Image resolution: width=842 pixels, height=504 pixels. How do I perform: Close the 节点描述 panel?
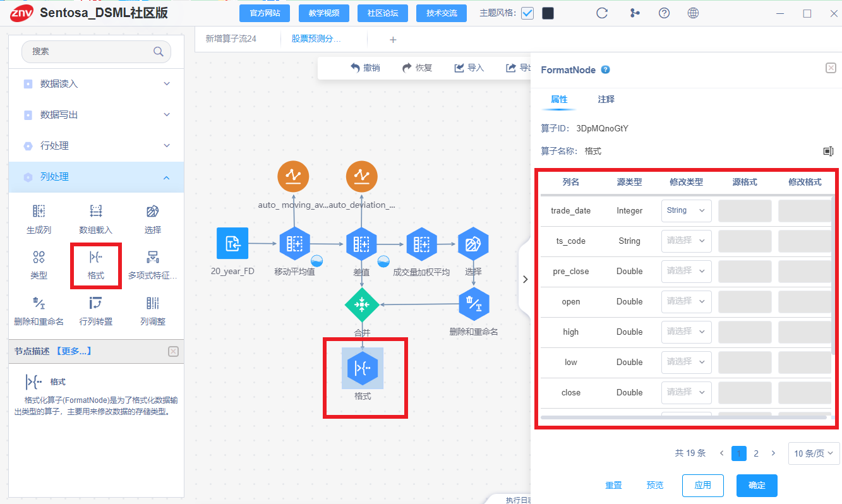174,351
